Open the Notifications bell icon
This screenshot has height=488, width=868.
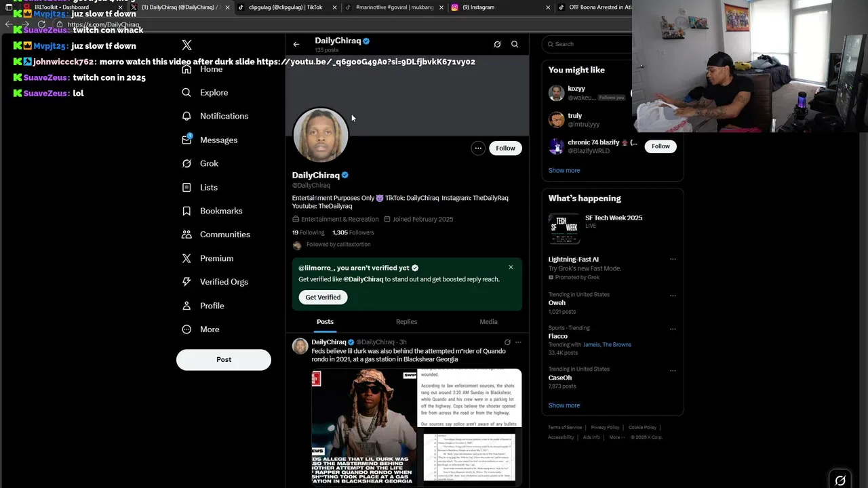pos(186,116)
